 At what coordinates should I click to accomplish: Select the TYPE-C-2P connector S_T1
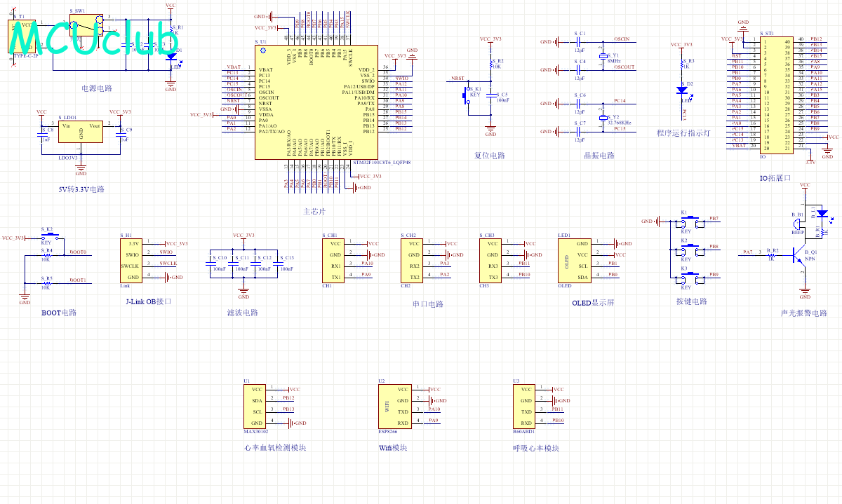tap(23, 37)
